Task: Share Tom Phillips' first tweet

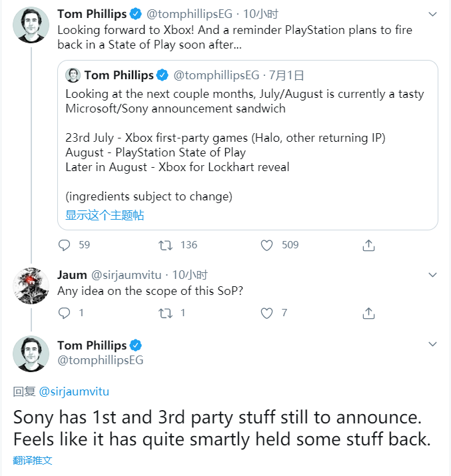Action: pyautogui.click(x=368, y=245)
